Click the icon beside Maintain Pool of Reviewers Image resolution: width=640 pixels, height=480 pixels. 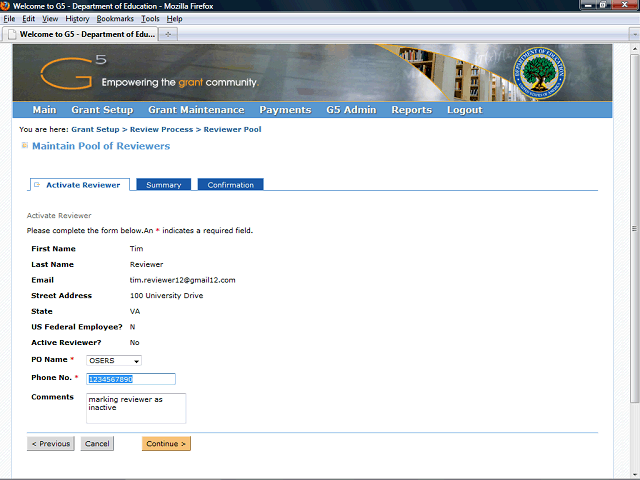pyautogui.click(x=25, y=145)
